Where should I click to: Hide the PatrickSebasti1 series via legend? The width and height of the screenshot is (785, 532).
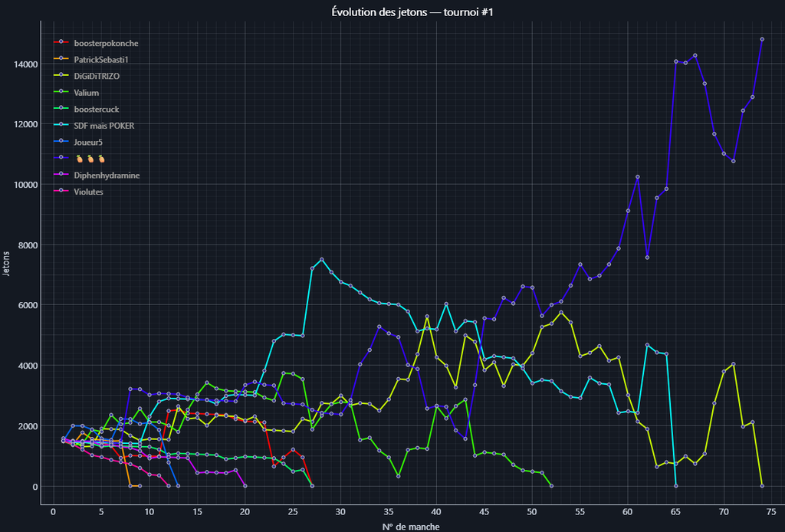pos(106,60)
